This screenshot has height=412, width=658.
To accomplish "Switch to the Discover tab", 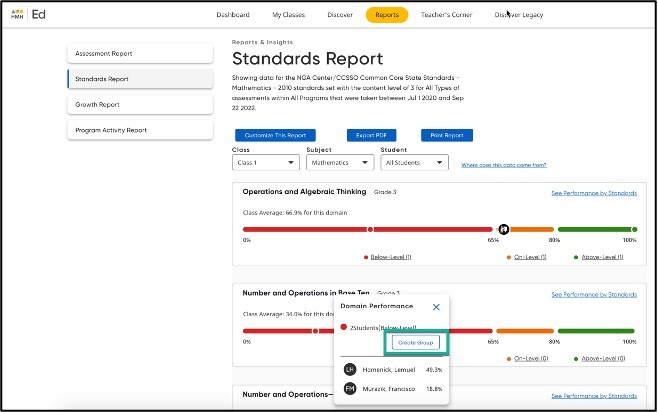I will pyautogui.click(x=340, y=15).
